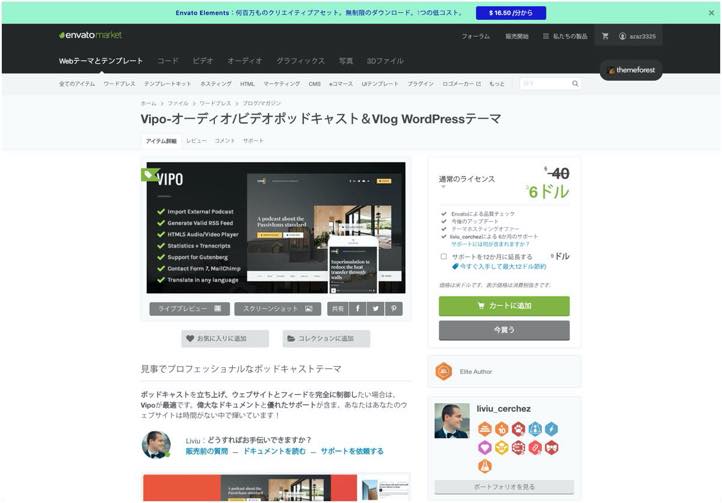Tick the extend support to 12 months checkbox
The width and height of the screenshot is (722, 503).
click(443, 257)
